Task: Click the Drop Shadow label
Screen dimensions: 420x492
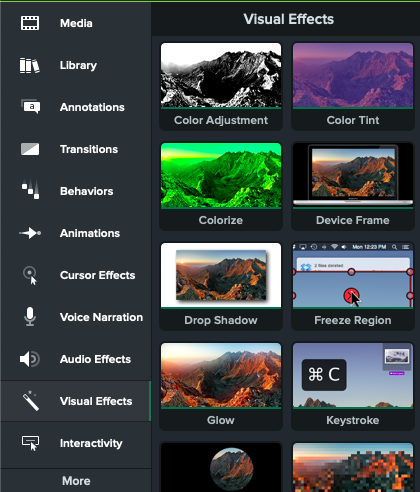Action: point(221,320)
